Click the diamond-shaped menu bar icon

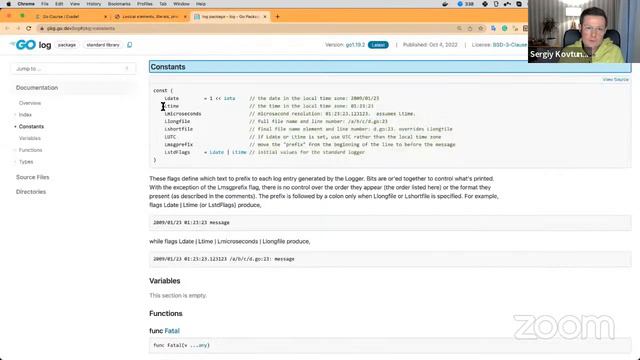pyautogui.click(x=484, y=4)
